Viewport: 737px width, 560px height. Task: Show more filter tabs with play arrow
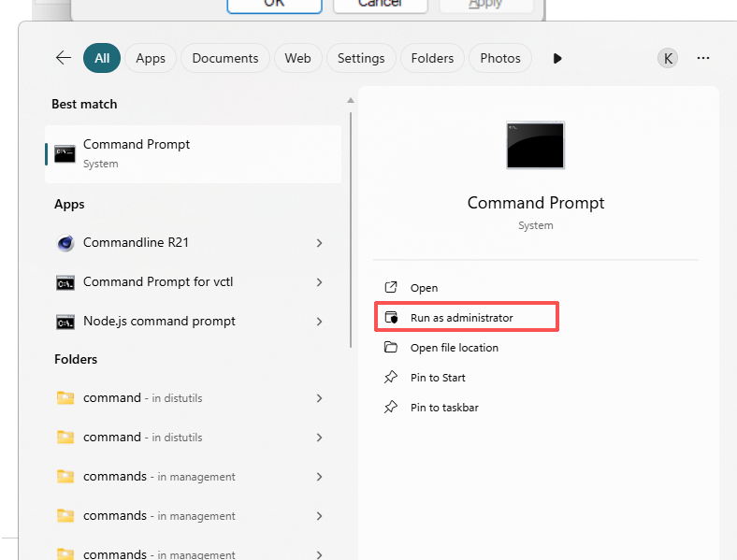click(557, 58)
